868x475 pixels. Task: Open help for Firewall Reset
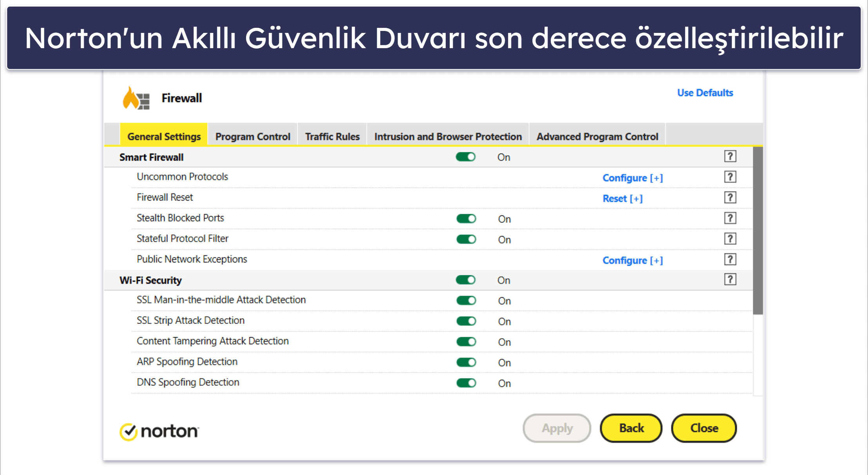[x=730, y=197]
